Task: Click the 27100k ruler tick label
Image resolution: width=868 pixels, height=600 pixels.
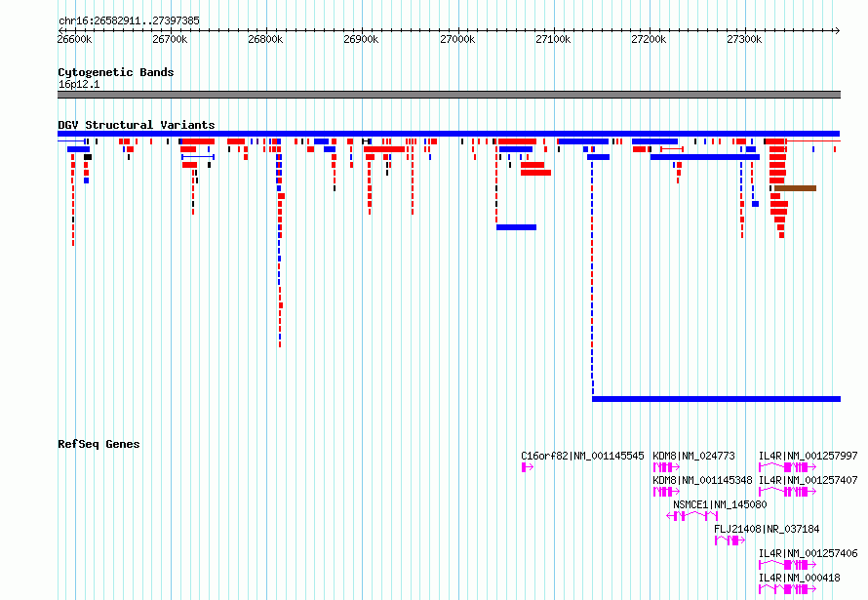Action: coord(553,39)
